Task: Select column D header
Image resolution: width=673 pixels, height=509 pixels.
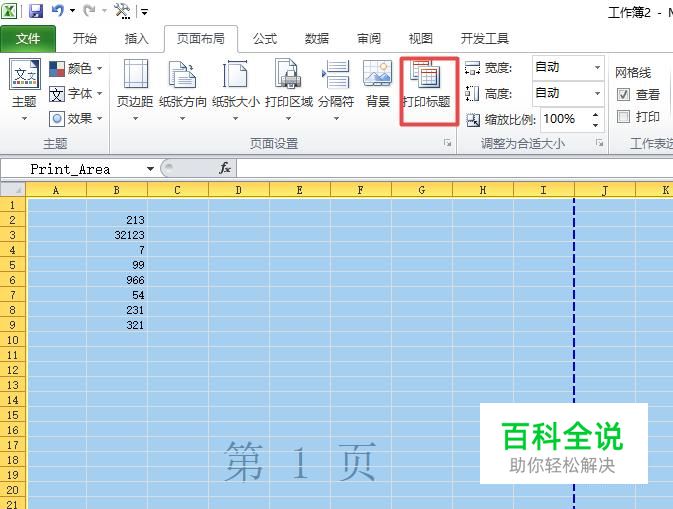Action: coord(239,190)
